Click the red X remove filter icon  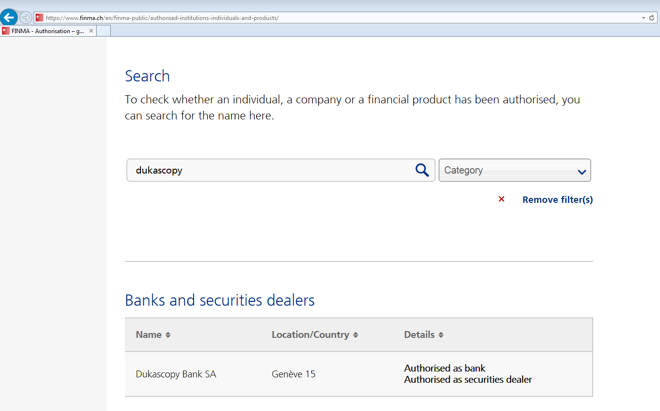(501, 199)
